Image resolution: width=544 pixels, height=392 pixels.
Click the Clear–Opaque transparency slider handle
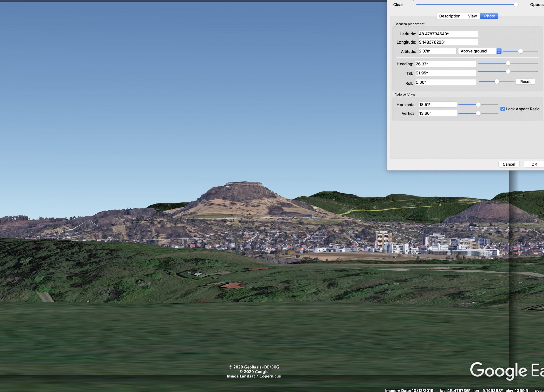pyautogui.click(x=516, y=5)
